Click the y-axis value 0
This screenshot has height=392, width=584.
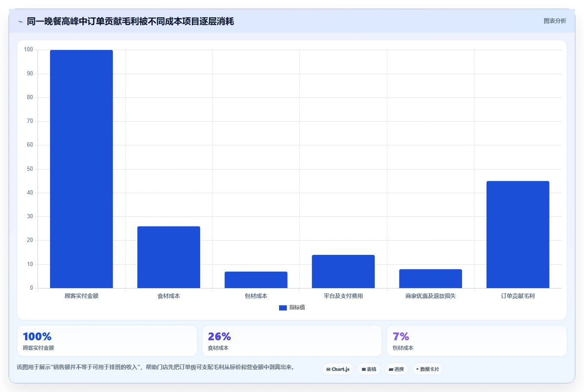pos(31,288)
